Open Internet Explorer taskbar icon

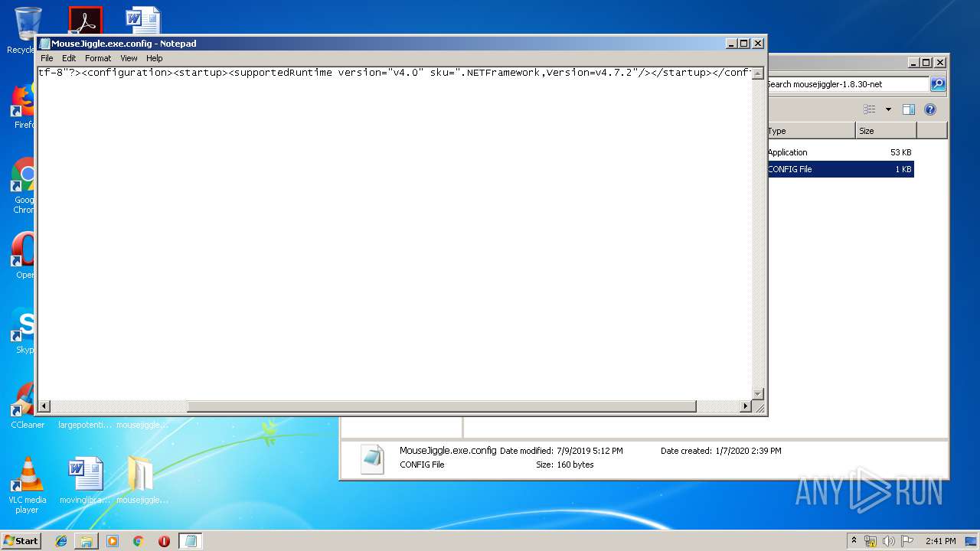click(x=61, y=541)
